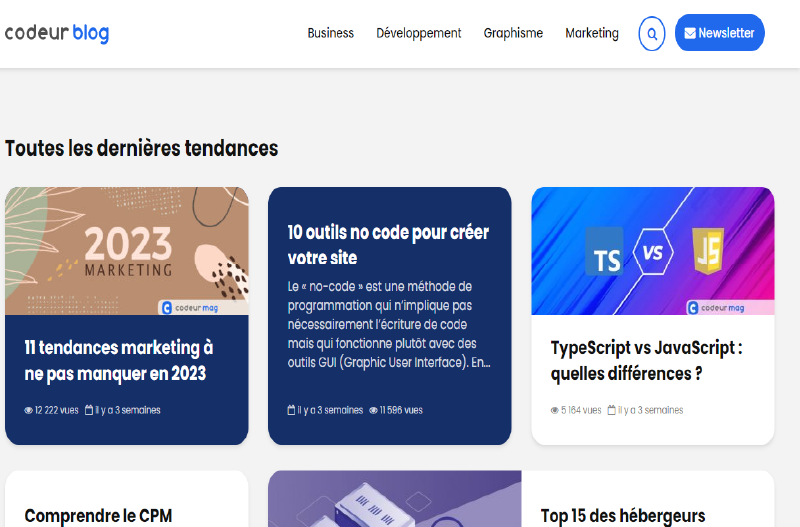Click the no-code excerpt paragraph
The height and width of the screenshot is (527, 800).
pyautogui.click(x=389, y=324)
